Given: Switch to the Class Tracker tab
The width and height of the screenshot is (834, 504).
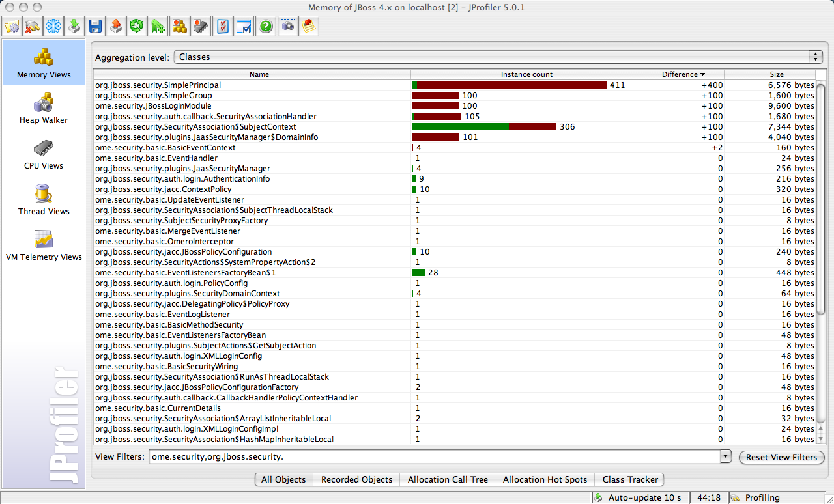Looking at the screenshot, I should point(631,479).
